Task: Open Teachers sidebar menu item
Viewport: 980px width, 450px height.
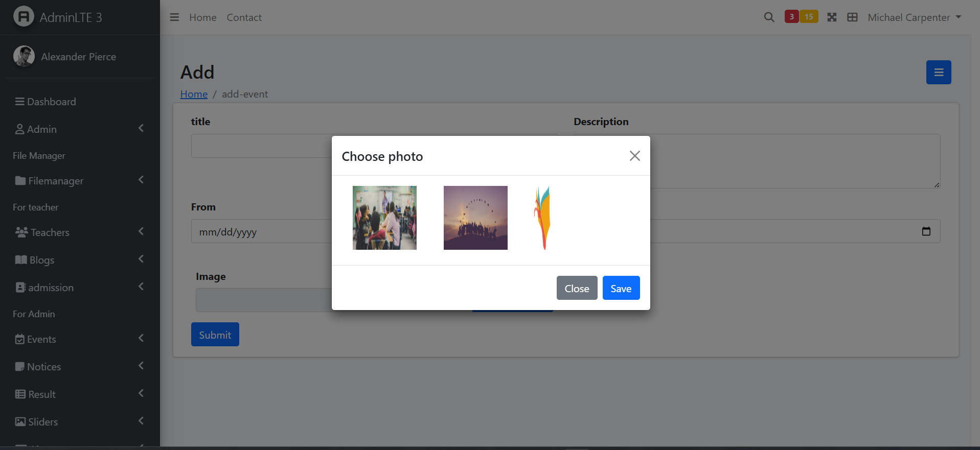Action: [80, 232]
